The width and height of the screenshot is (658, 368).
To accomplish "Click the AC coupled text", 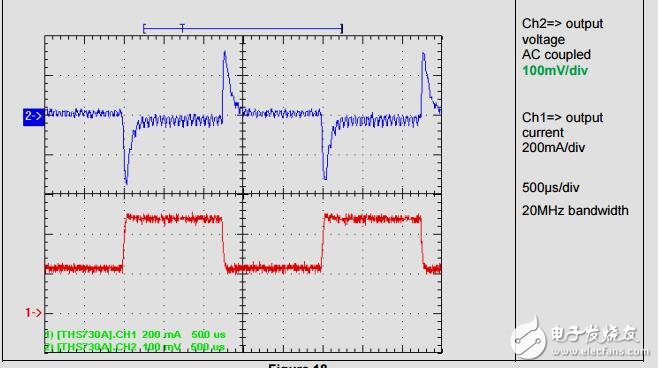I will (556, 55).
